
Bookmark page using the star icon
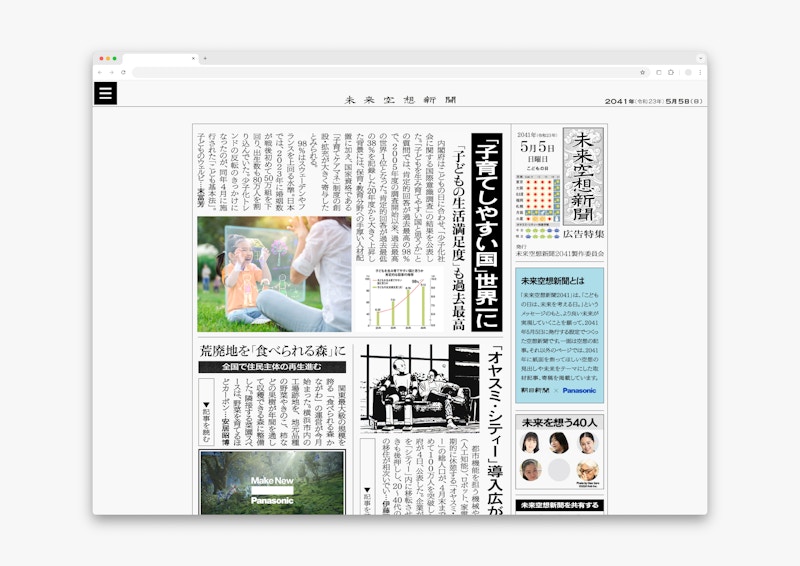point(642,72)
